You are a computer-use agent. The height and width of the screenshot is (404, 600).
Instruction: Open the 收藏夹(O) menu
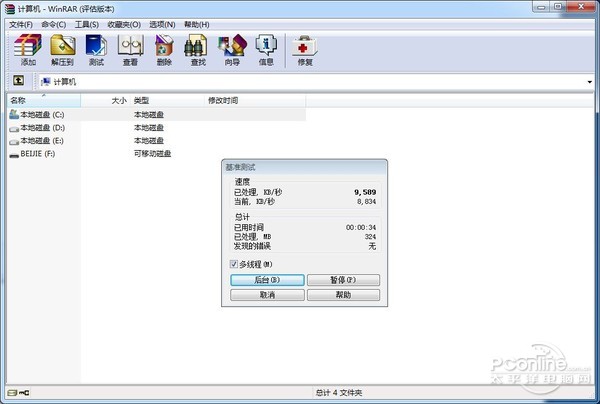coord(124,24)
